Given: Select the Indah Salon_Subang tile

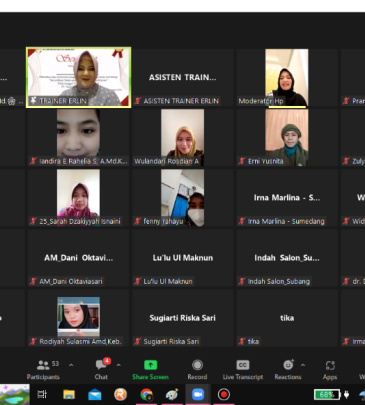Looking at the screenshot, I should point(287,258).
